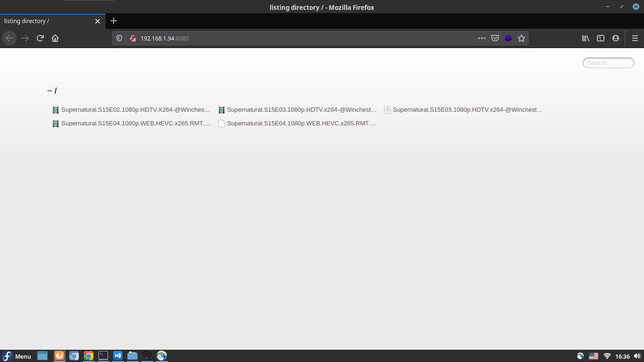Image resolution: width=644 pixels, height=362 pixels.
Task: Open the calendar from the 16:36 clock
Action: pos(622,356)
